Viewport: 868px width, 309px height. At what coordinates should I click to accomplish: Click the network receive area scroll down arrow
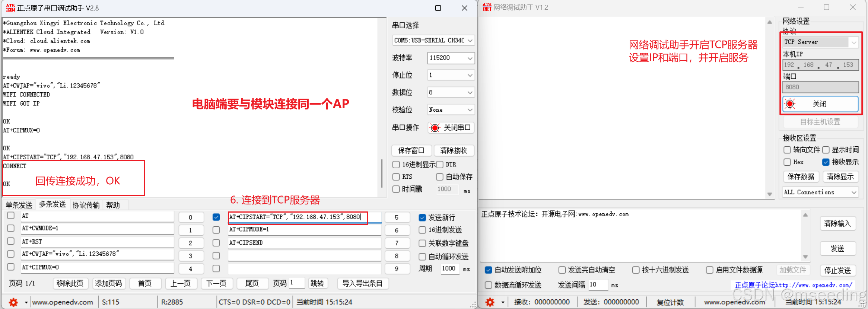[x=770, y=194]
